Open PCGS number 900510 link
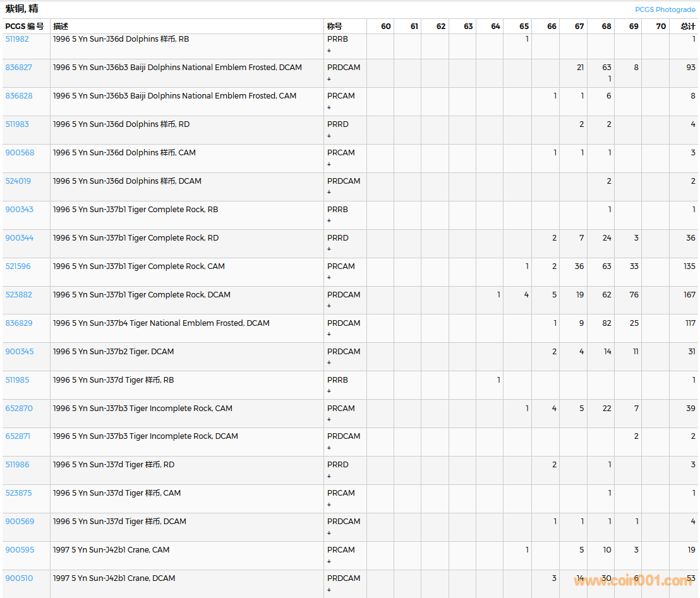The image size is (700, 598). (19, 578)
